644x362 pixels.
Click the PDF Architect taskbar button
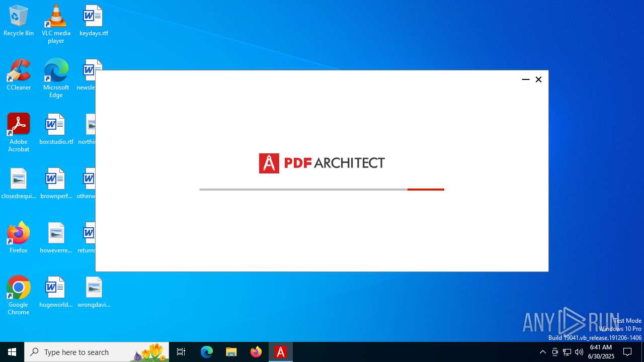pyautogui.click(x=281, y=352)
